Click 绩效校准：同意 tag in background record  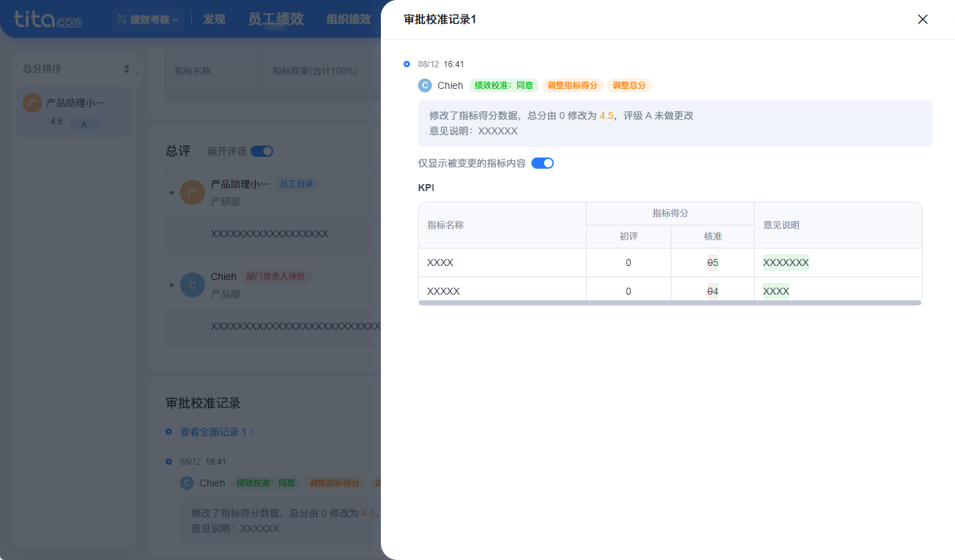pos(266,483)
